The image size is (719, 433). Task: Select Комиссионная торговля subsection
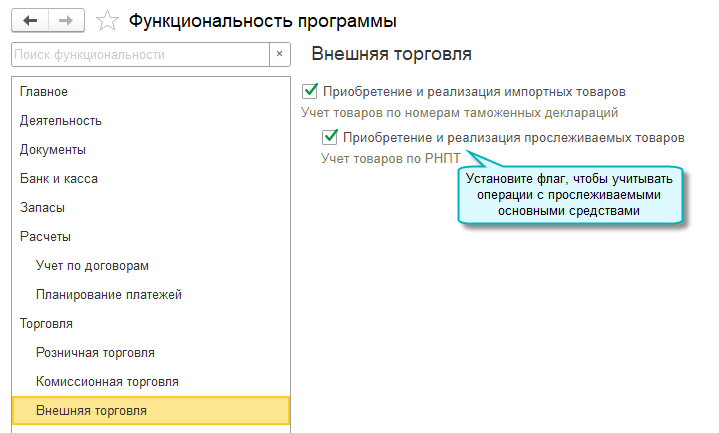coord(107,382)
